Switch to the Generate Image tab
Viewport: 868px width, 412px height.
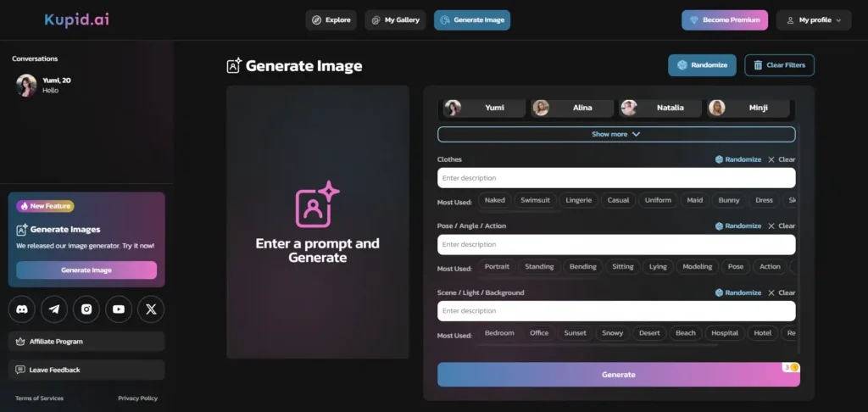point(472,20)
